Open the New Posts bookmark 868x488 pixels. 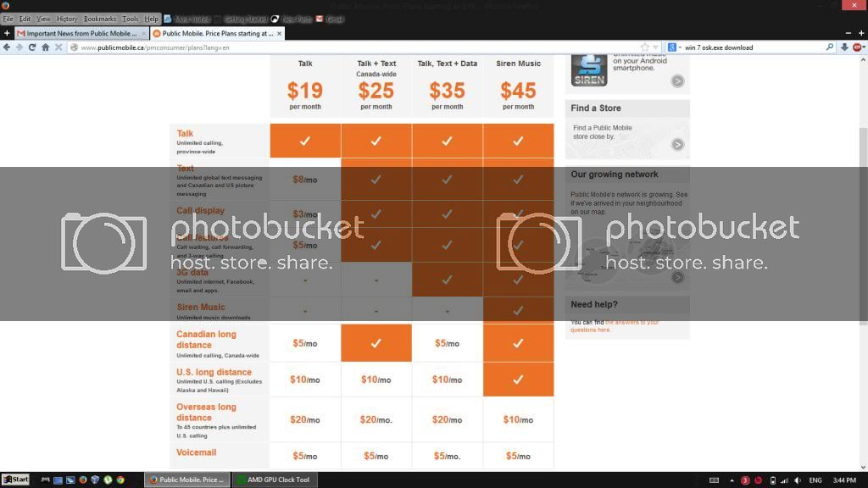click(x=292, y=19)
